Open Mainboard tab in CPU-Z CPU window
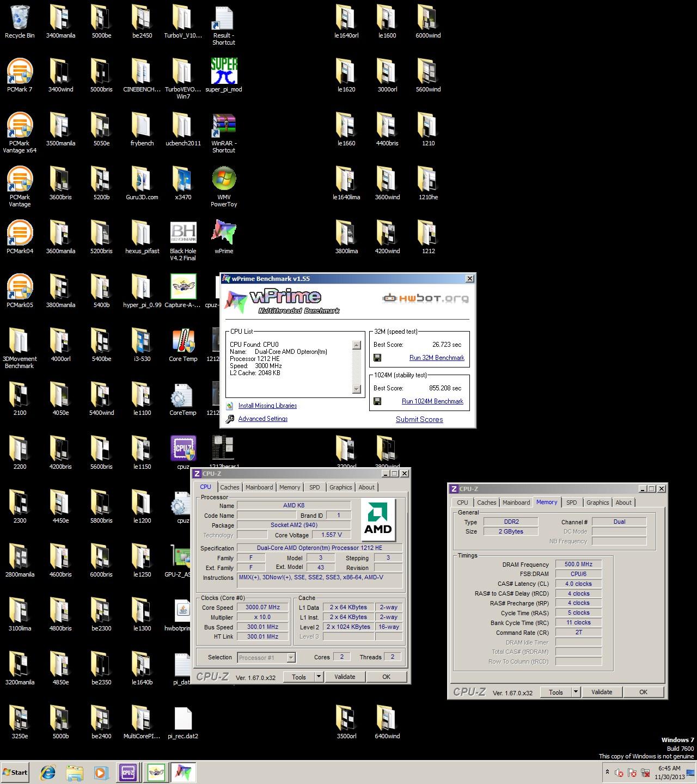The width and height of the screenshot is (697, 784). 259,487
